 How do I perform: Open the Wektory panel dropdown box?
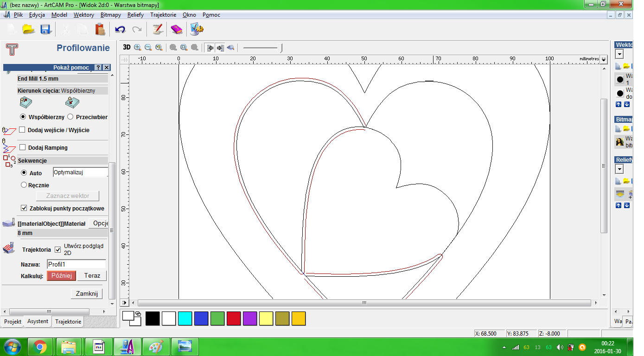[619, 55]
